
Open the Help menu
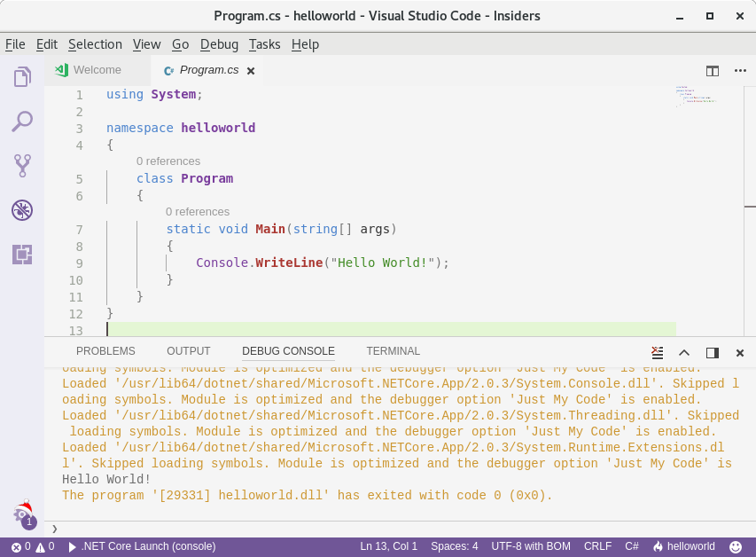pyautogui.click(x=305, y=44)
